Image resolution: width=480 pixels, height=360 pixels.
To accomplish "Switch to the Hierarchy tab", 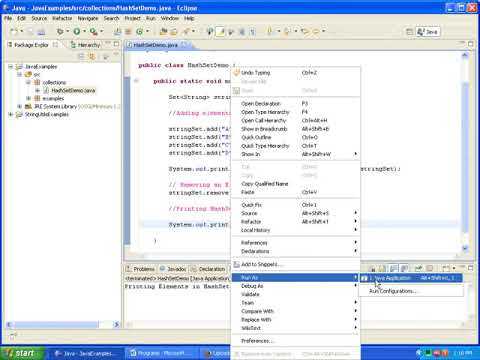I will 85,45.
